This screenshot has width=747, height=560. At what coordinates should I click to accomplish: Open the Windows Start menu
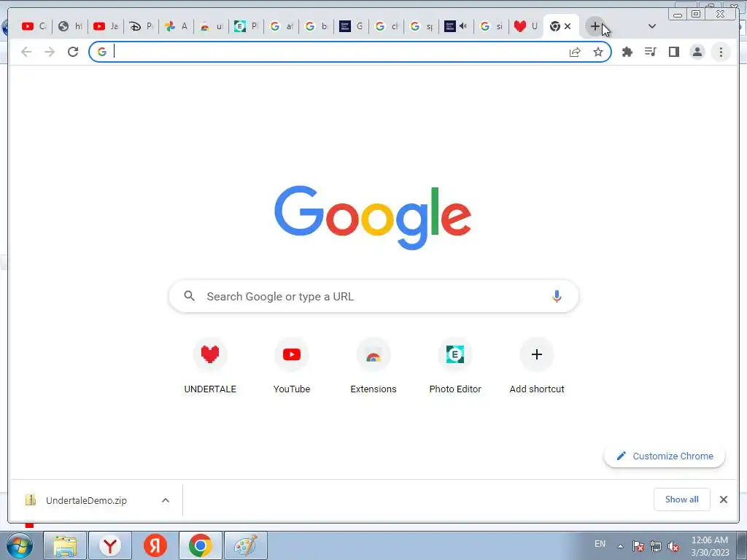[19, 545]
